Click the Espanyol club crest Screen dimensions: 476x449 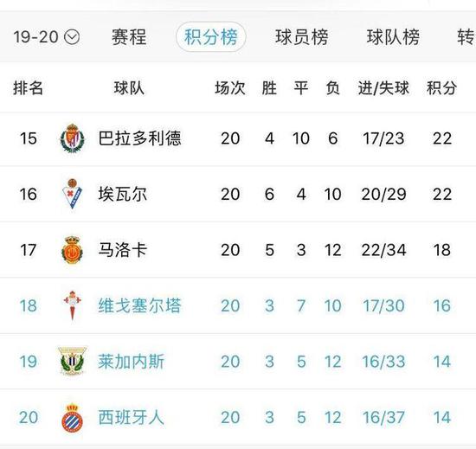pos(72,418)
